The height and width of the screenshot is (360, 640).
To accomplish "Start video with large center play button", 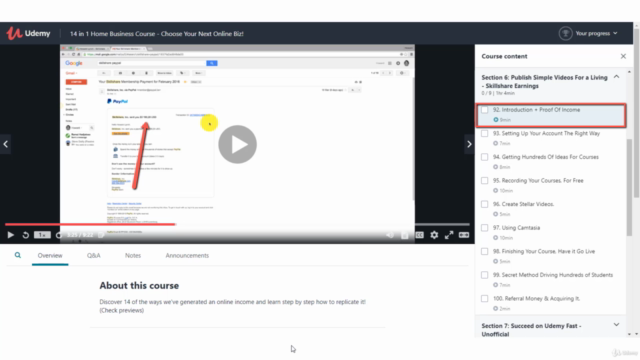I will 237,144.
